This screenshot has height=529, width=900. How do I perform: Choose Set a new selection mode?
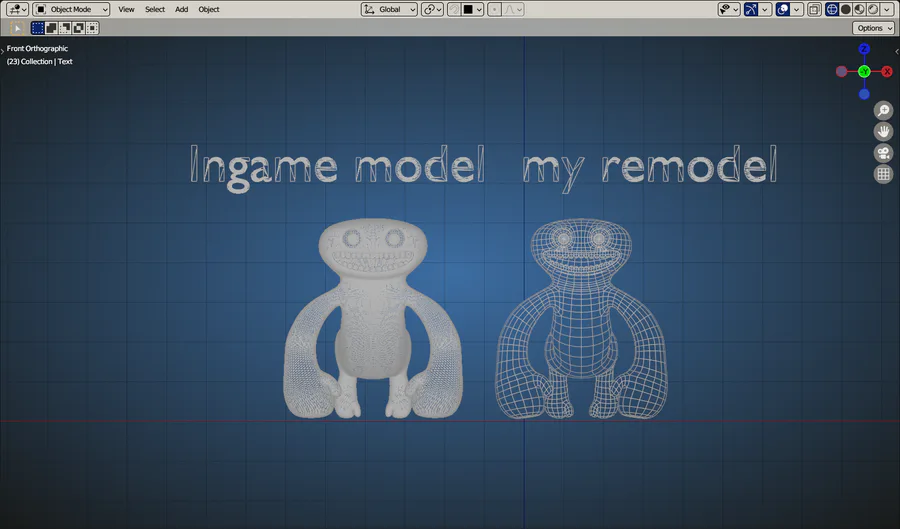(38, 28)
